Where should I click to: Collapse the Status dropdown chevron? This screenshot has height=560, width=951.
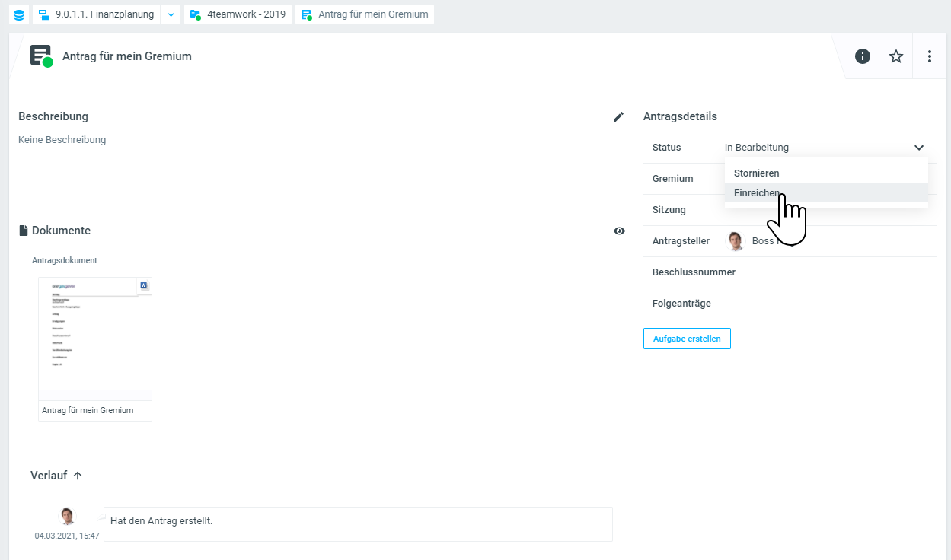[x=919, y=148]
